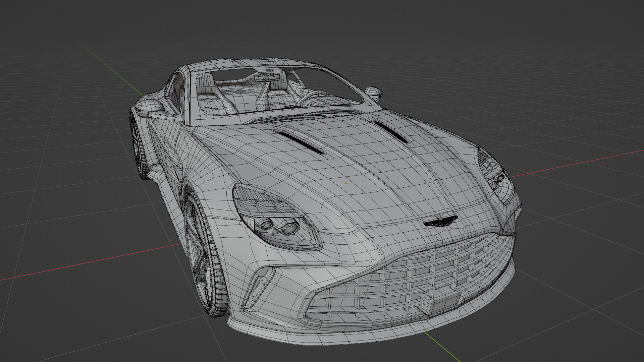
Task: Select the rear wheel behind the door
Action: [x=139, y=147]
